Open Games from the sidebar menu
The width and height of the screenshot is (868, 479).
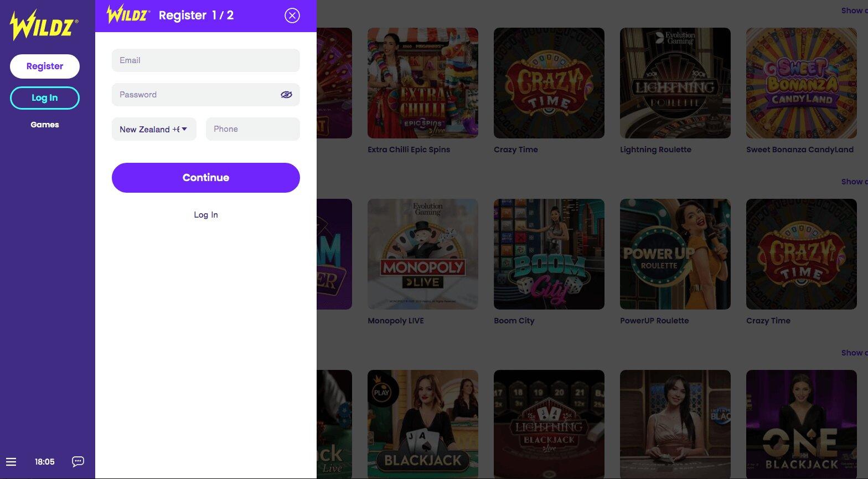click(x=45, y=125)
